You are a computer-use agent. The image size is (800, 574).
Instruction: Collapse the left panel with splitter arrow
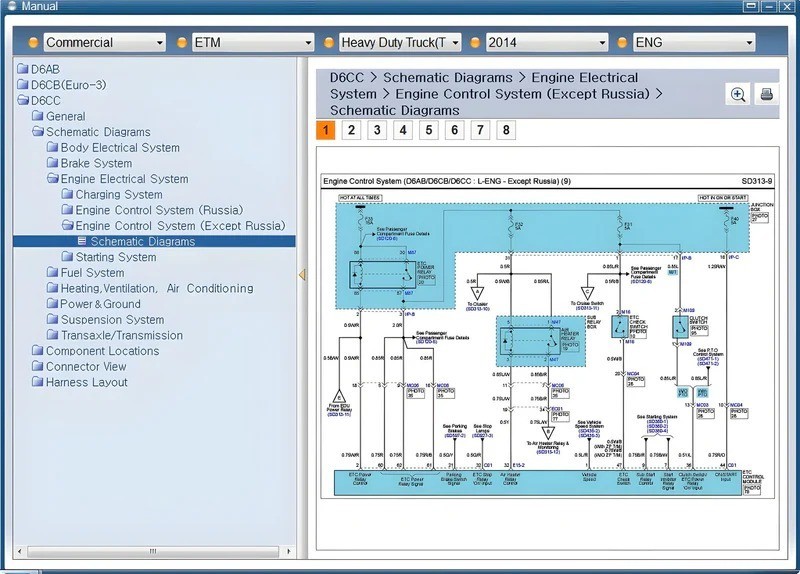302,275
